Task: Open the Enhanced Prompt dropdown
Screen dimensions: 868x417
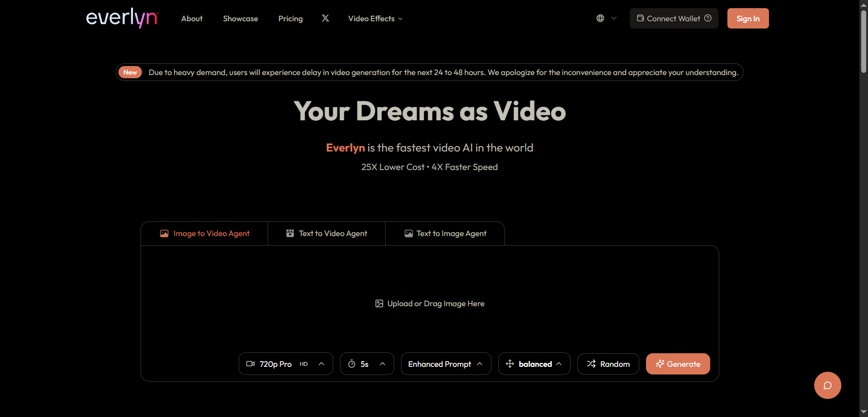Action: tap(446, 364)
